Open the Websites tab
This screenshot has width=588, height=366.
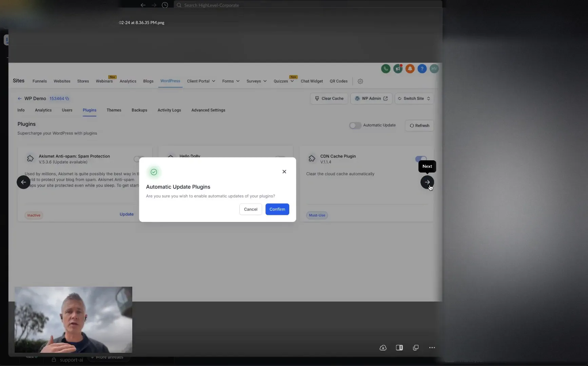(x=62, y=81)
